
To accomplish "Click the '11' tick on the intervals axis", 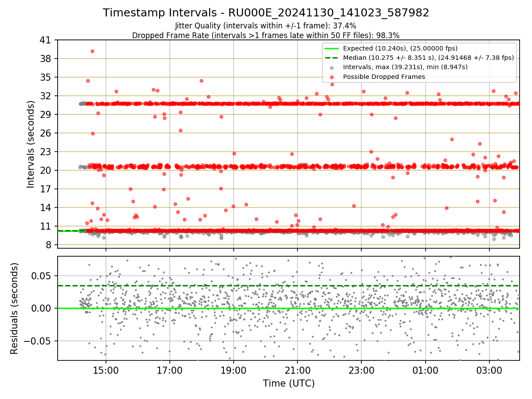I will (46, 226).
